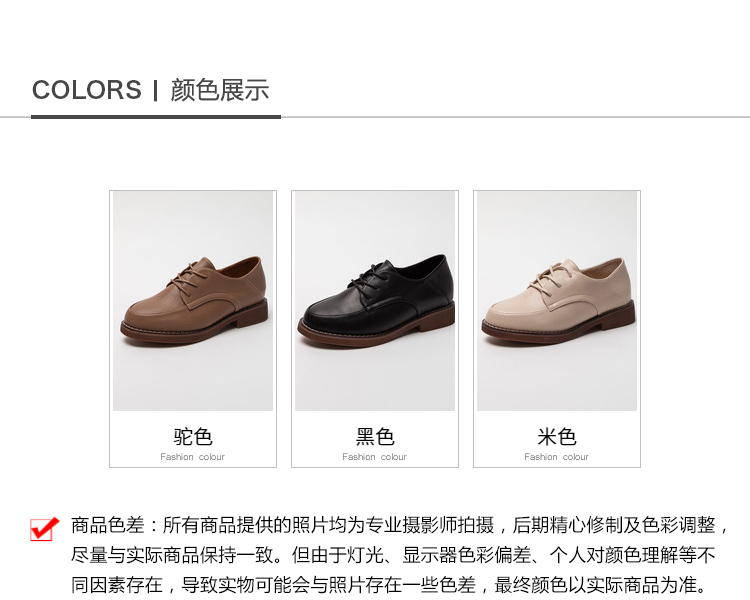The image size is (750, 600).
Task: Click Fashion colour under 黑色
Action: tap(375, 457)
